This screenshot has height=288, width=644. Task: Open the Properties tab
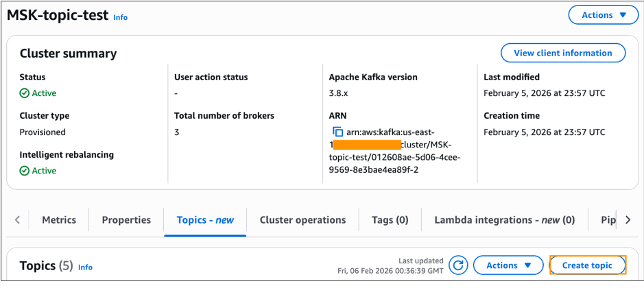(126, 220)
